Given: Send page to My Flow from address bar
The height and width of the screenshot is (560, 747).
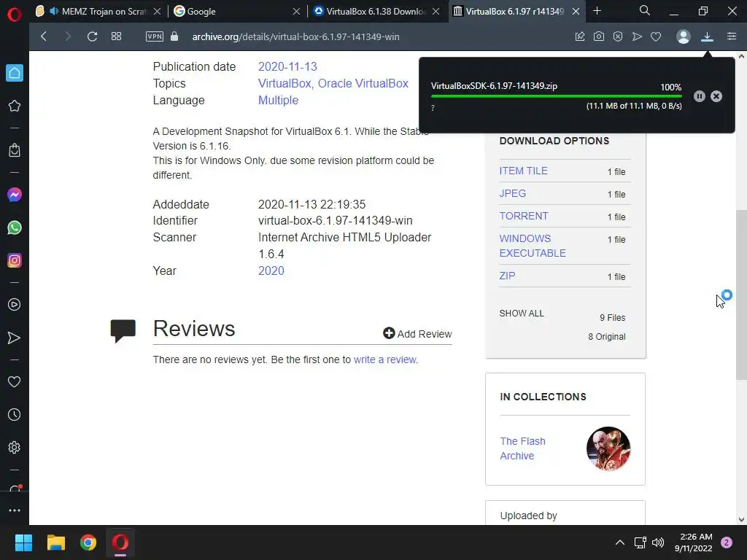Looking at the screenshot, I should (x=637, y=36).
